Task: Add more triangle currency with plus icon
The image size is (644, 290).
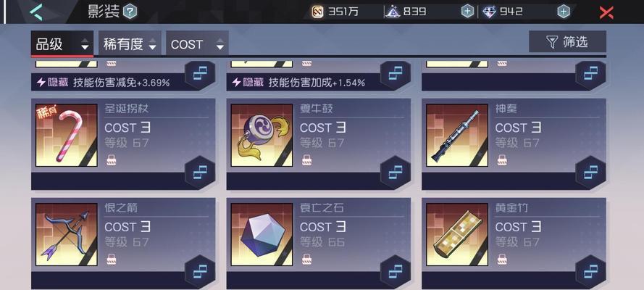Action: (x=467, y=12)
